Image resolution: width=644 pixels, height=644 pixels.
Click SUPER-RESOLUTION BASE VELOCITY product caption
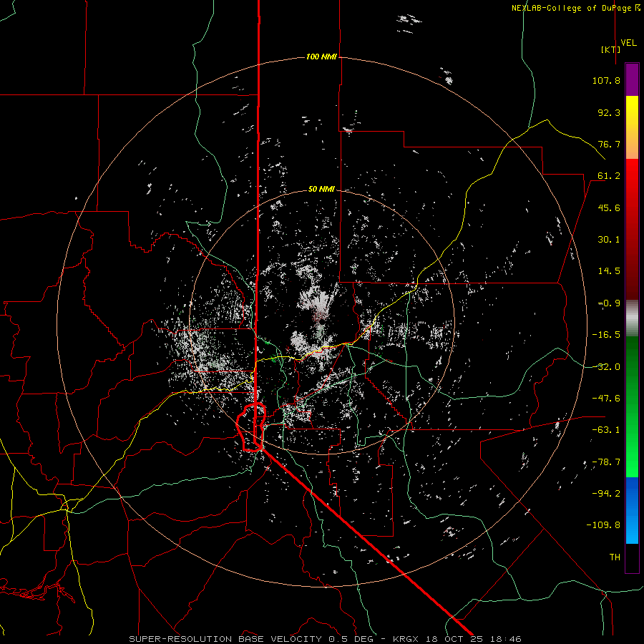[225, 639]
